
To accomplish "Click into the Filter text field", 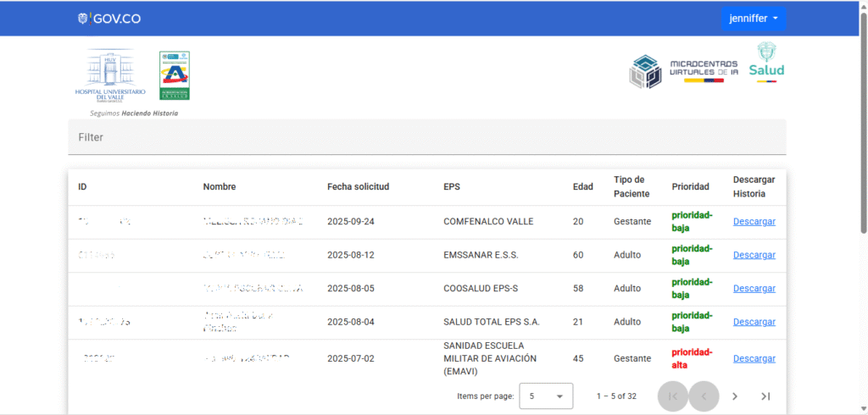I will tap(426, 137).
